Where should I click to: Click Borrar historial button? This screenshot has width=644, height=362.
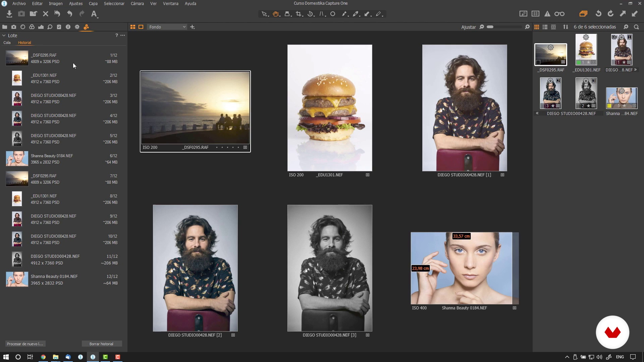coord(102,344)
